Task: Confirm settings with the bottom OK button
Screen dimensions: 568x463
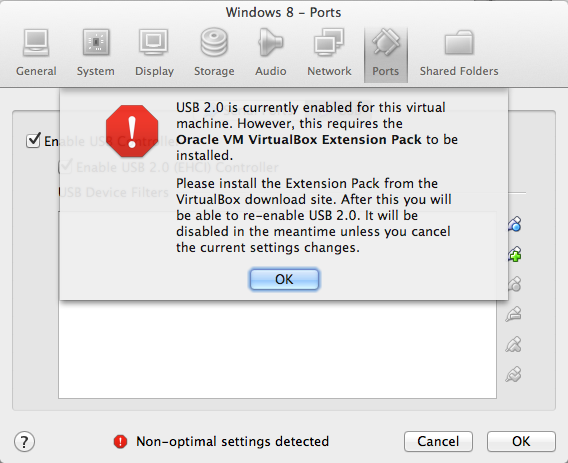Action: coord(521,441)
